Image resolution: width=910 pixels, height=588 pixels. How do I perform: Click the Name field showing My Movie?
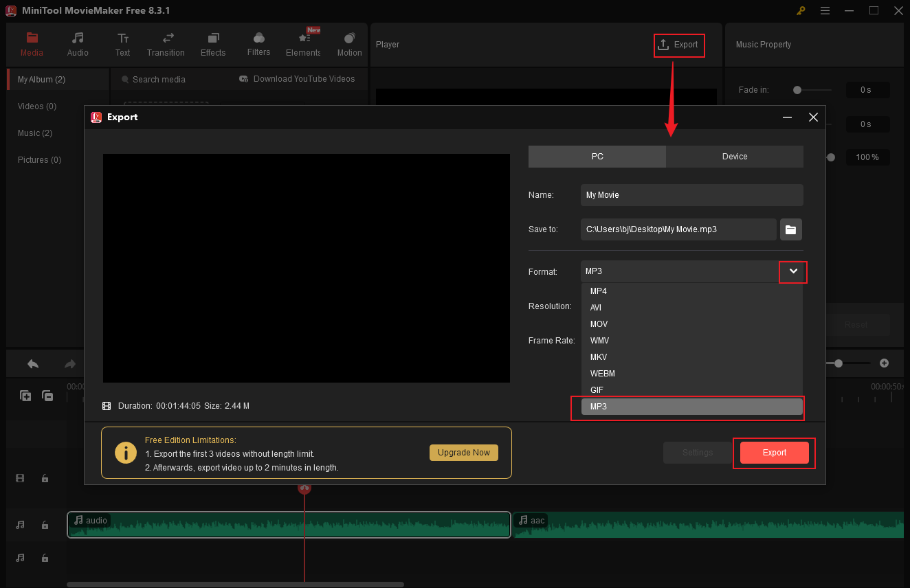(691, 195)
